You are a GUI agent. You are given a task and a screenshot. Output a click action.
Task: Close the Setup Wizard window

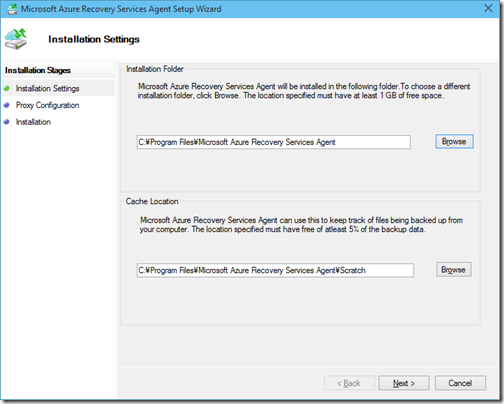pos(488,8)
